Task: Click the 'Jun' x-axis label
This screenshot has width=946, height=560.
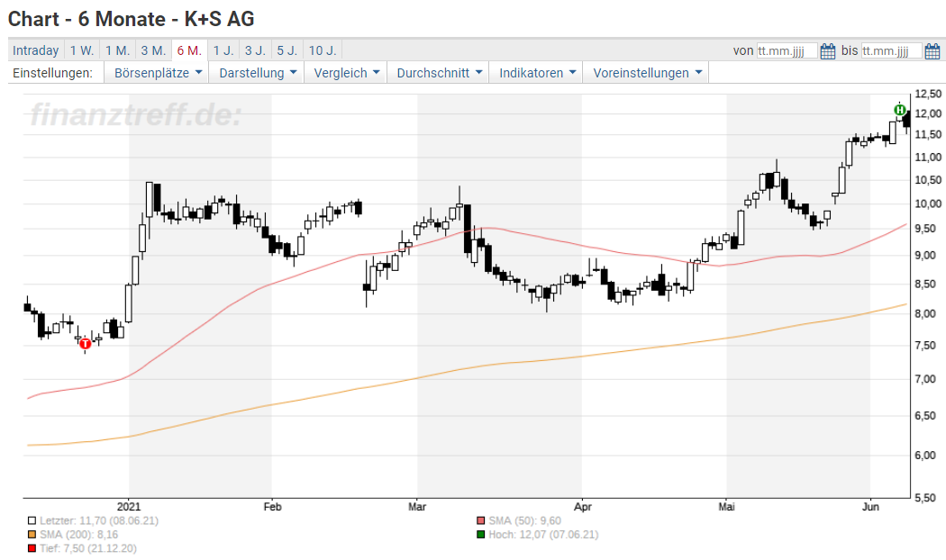Action: 870,507
